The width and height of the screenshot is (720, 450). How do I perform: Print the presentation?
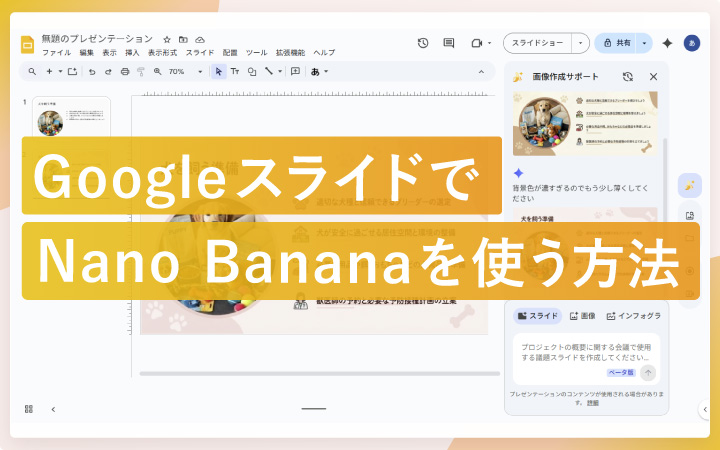point(125,72)
